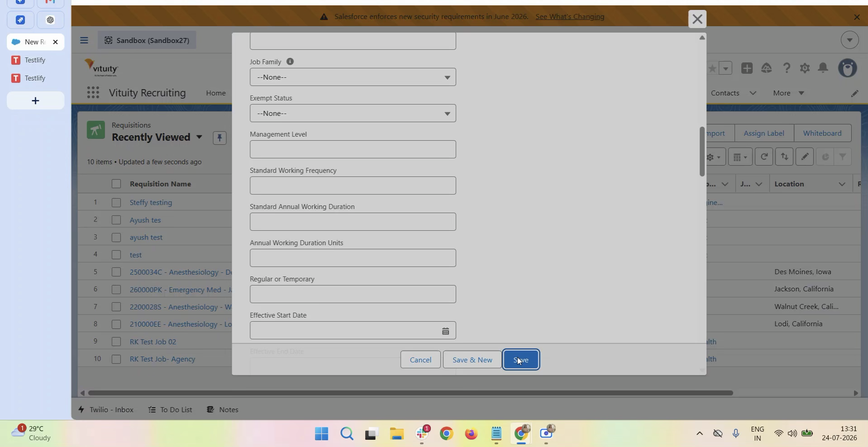The image size is (868, 447).
Task: Open the Recently Viewed list view picker
Action: [199, 137]
